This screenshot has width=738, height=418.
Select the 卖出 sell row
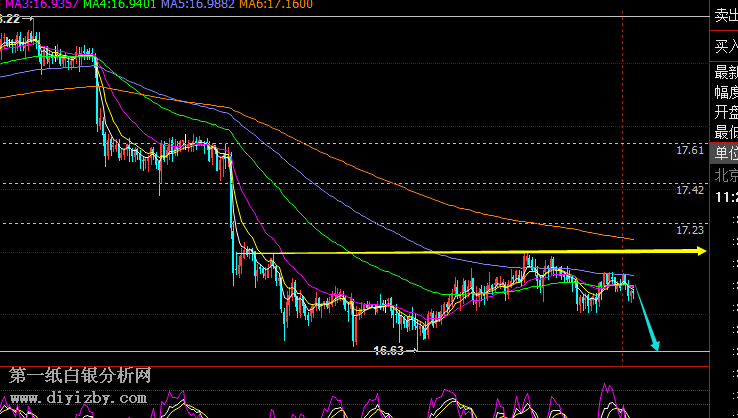(725, 15)
